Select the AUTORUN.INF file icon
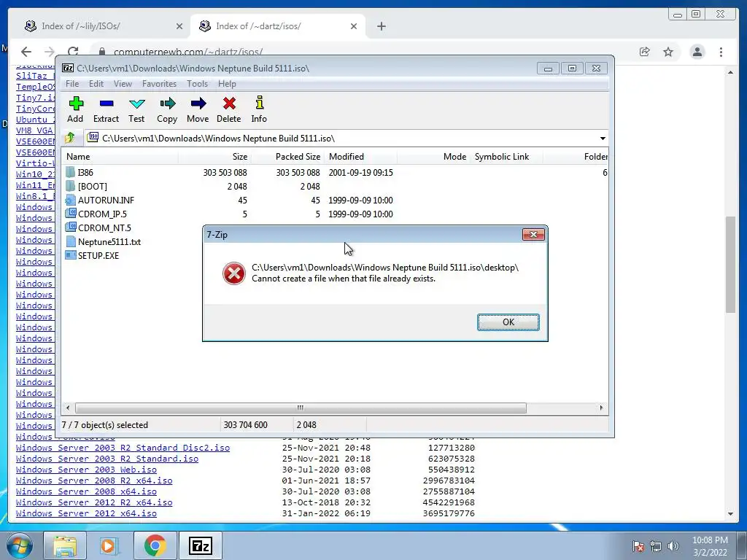The width and height of the screenshot is (747, 560). point(71,200)
